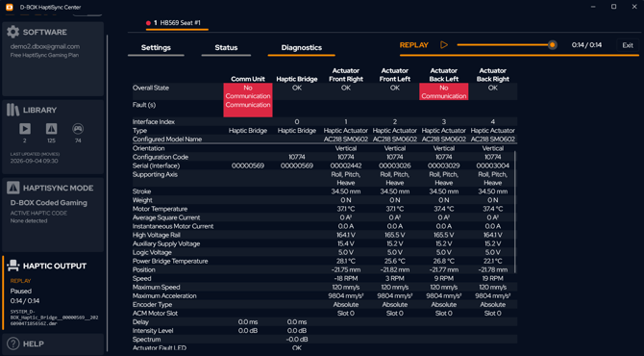The image size is (644, 356).
Task: Click the replay file name in Haptic Output
Action: click(x=54, y=318)
